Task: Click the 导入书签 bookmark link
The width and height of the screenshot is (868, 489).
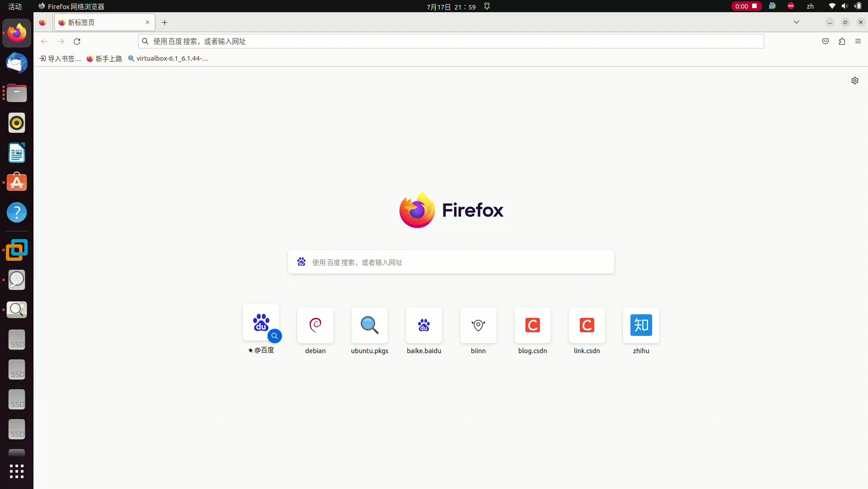Action: (60, 58)
